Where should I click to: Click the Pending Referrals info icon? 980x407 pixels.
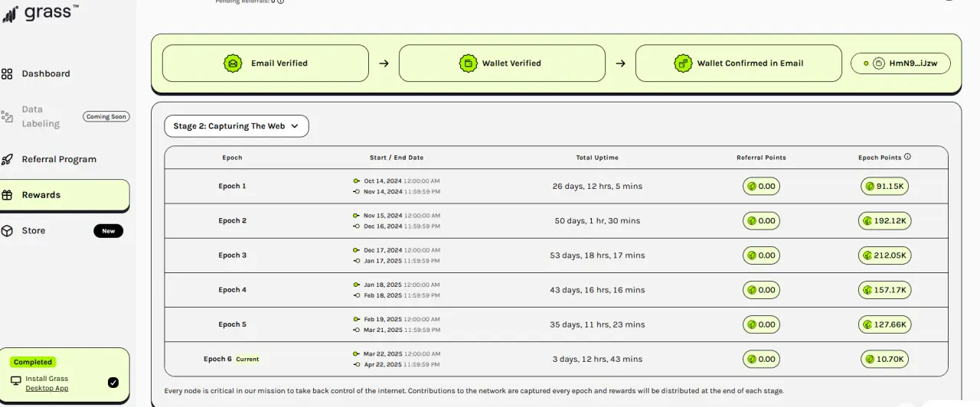click(x=281, y=2)
